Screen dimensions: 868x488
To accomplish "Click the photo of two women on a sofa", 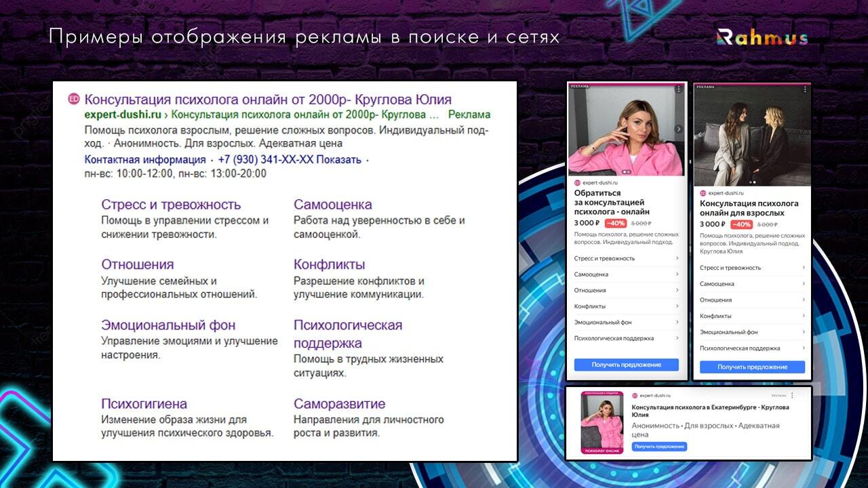I will pyautogui.click(x=753, y=136).
